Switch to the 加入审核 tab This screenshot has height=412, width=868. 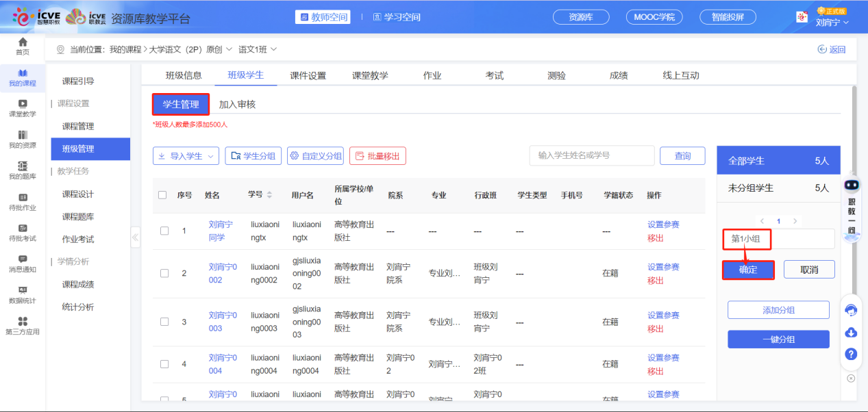(237, 105)
